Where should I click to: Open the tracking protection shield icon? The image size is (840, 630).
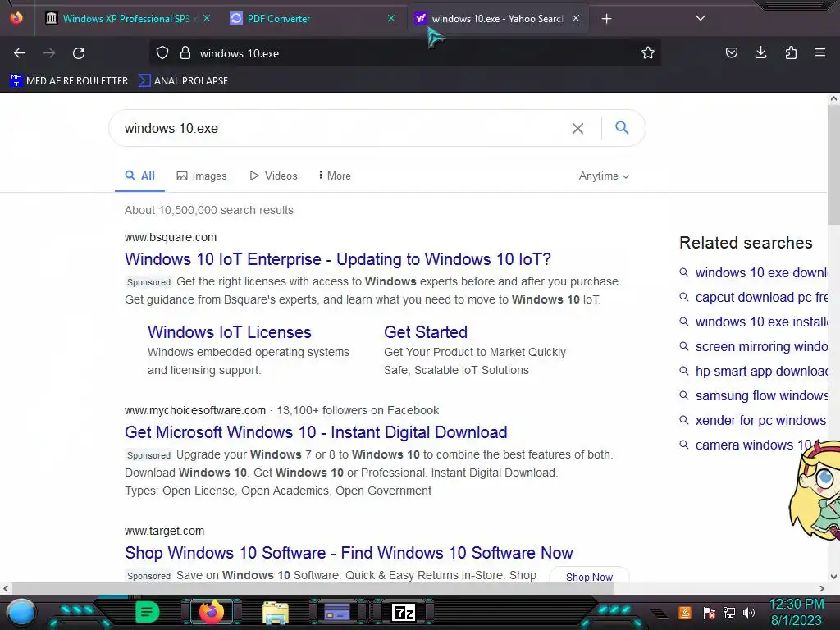pos(162,53)
